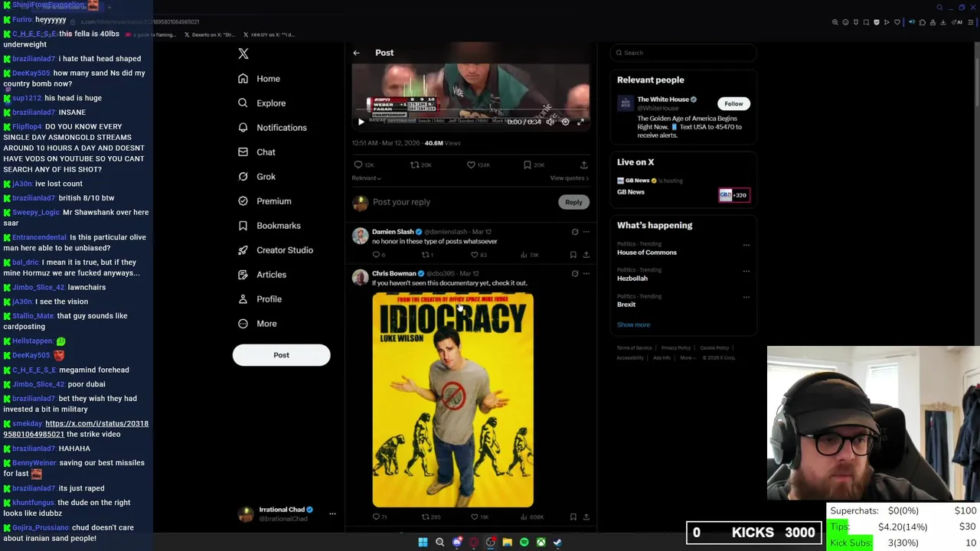Image resolution: width=980 pixels, height=551 pixels.
Task: Open Irrational Chad account options menu
Action: pos(332,514)
